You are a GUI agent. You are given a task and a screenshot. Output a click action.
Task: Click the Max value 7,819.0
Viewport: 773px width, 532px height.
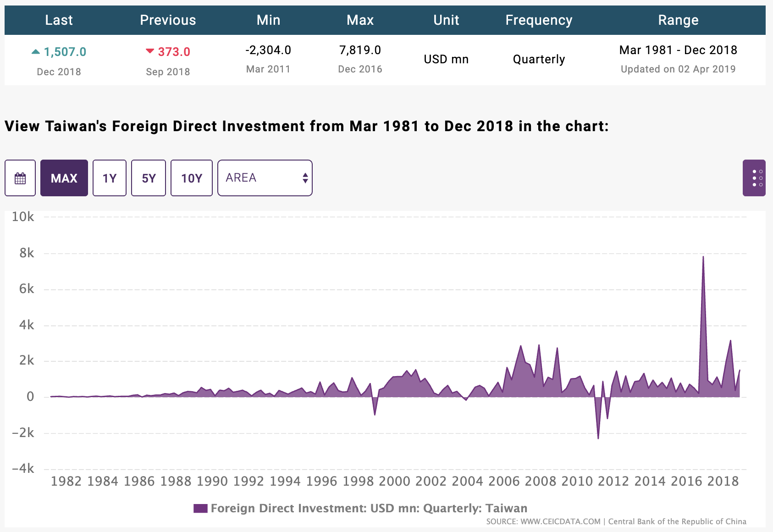[360, 50]
